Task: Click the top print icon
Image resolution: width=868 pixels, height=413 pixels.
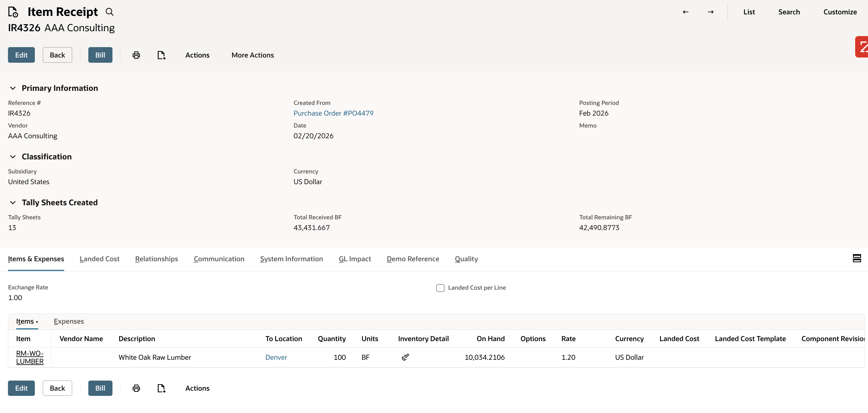Action: pyautogui.click(x=136, y=55)
